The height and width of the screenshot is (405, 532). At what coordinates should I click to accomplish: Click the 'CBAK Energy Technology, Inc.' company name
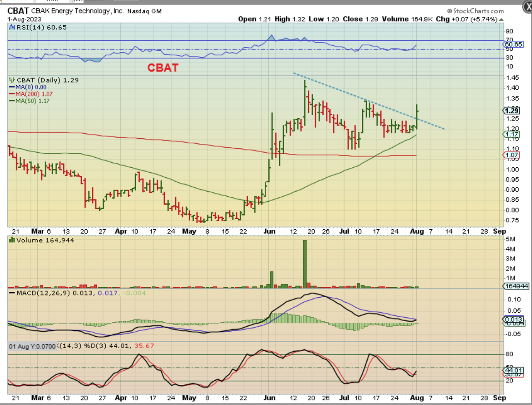click(x=78, y=11)
